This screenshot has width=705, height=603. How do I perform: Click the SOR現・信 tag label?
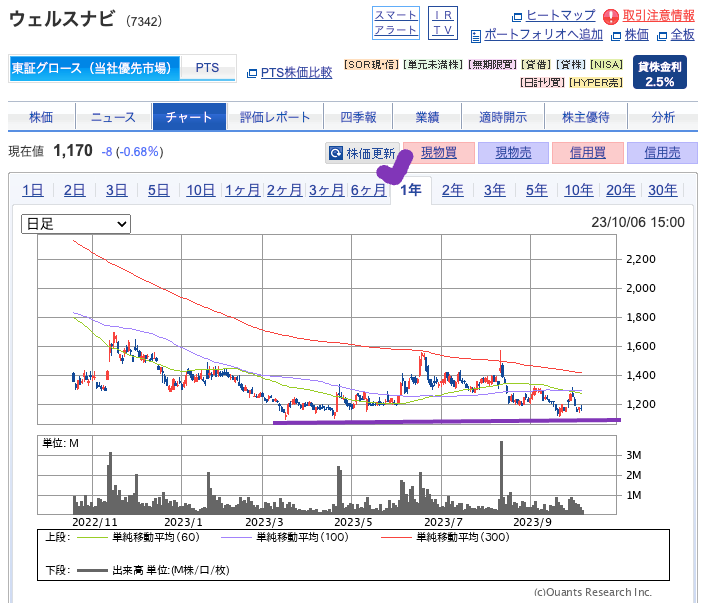pos(371,64)
